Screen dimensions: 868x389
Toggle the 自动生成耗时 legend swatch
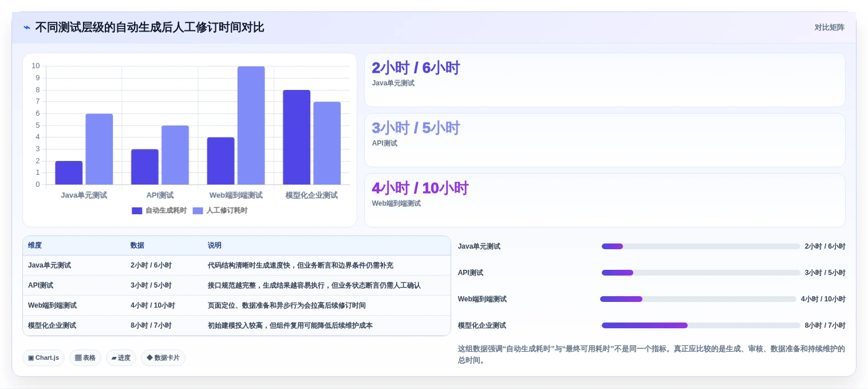click(137, 211)
